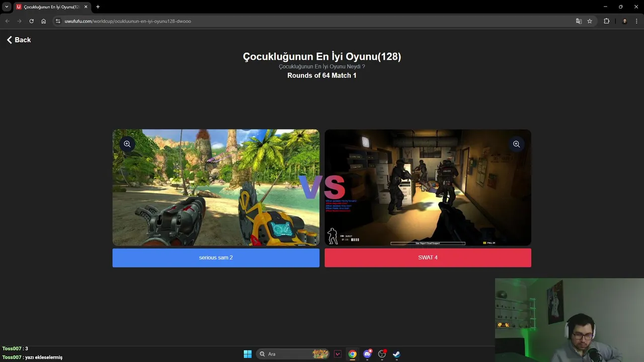Open Chrome extensions puzzle icon
Screen dimensions: 644x362
tap(606, 21)
